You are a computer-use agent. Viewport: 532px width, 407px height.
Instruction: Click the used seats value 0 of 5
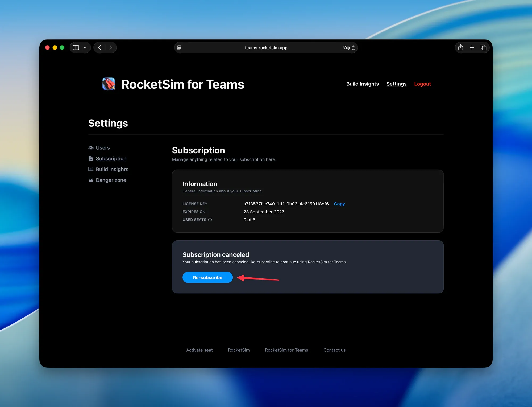coord(249,220)
